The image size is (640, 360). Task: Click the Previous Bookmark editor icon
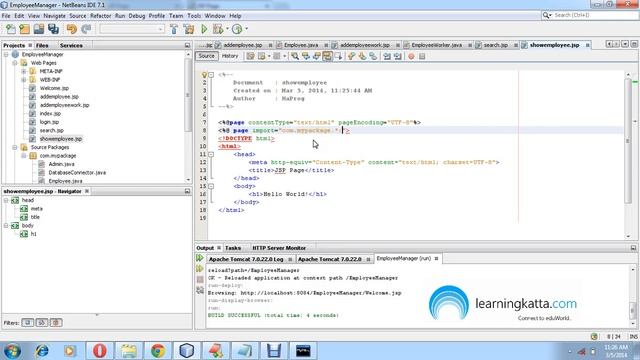[x=351, y=56]
